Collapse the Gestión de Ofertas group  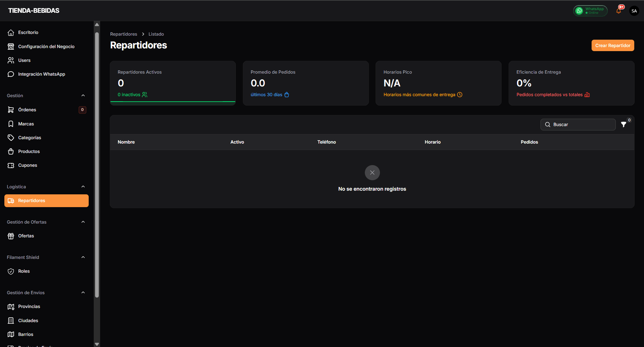(83, 222)
